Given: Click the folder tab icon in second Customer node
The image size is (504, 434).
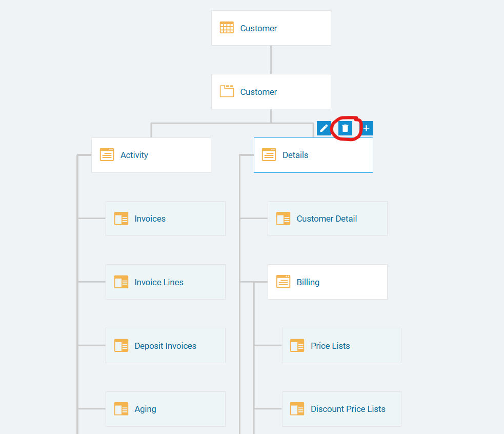Looking at the screenshot, I should [x=227, y=91].
